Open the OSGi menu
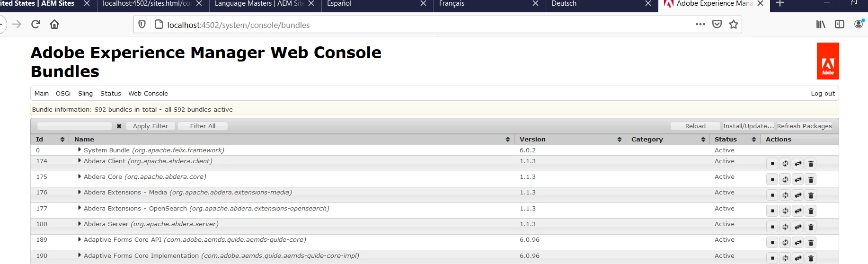This screenshot has height=264, width=868. click(63, 93)
